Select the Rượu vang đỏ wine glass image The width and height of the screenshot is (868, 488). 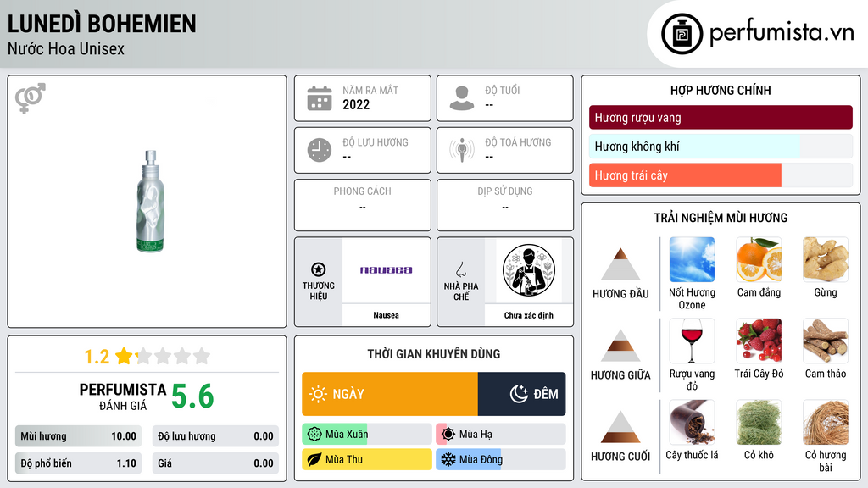(x=692, y=341)
